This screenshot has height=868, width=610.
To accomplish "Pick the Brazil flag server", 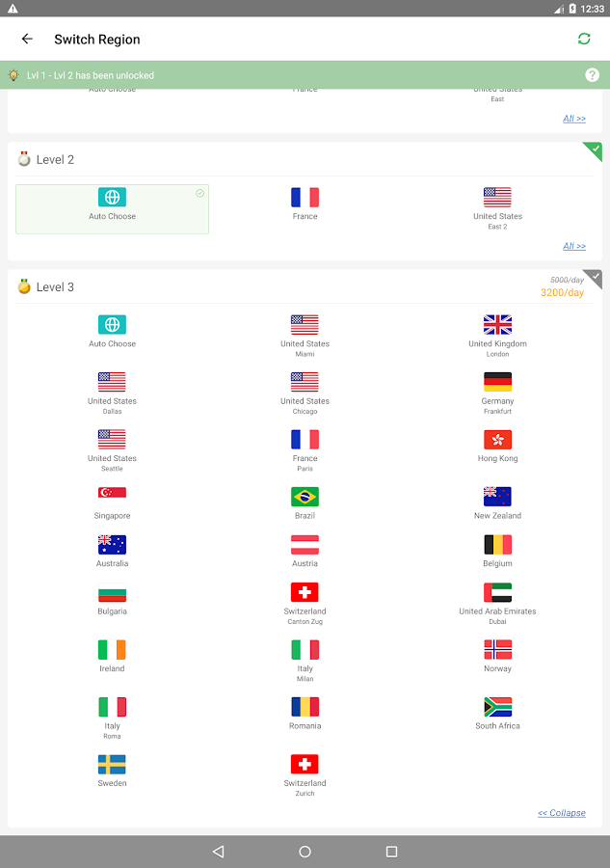I will tap(305, 497).
